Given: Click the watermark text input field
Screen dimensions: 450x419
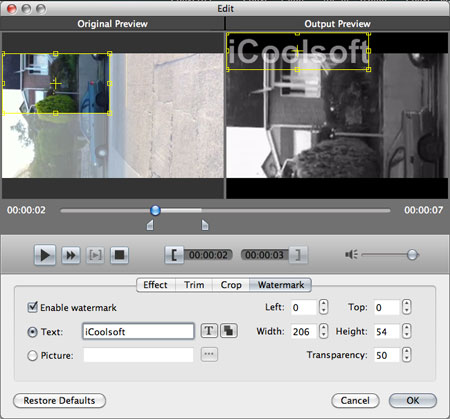Looking at the screenshot, I should [x=138, y=331].
